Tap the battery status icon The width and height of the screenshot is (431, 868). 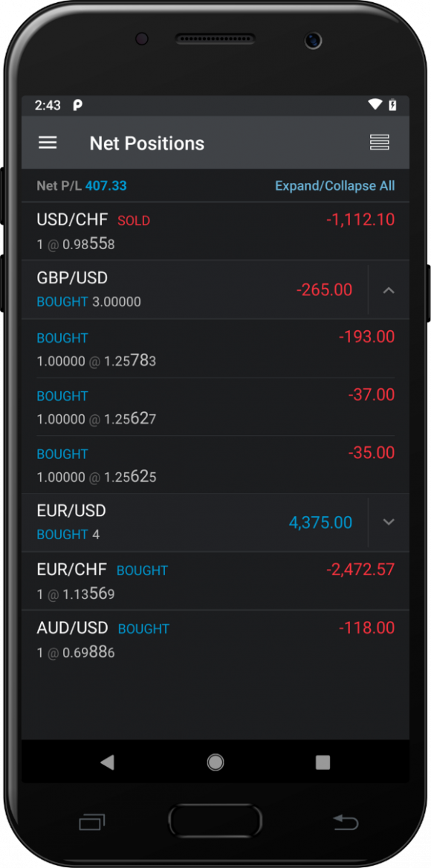pyautogui.click(x=392, y=105)
